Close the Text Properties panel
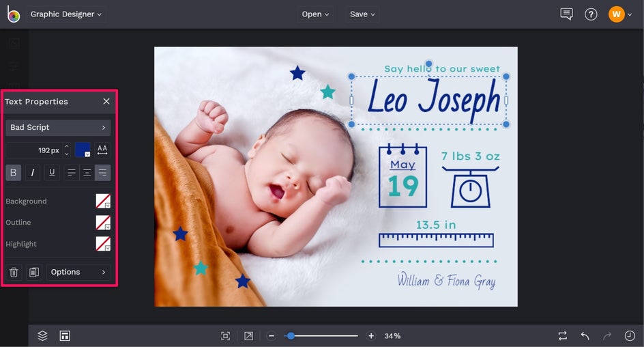Viewport: 644px width, 347px height. pyautogui.click(x=106, y=101)
